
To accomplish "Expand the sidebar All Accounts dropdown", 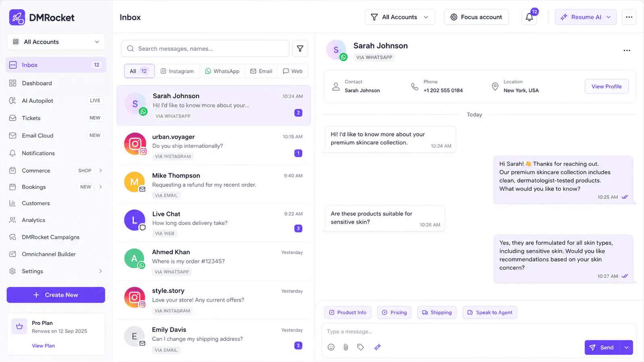I will click(56, 42).
